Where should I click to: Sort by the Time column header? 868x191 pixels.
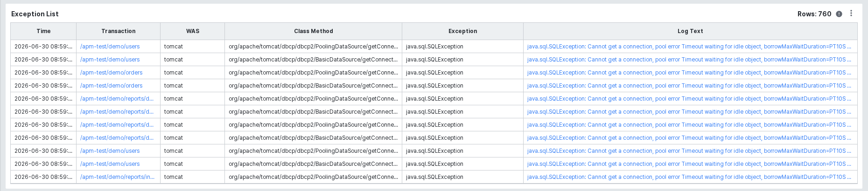pos(43,31)
